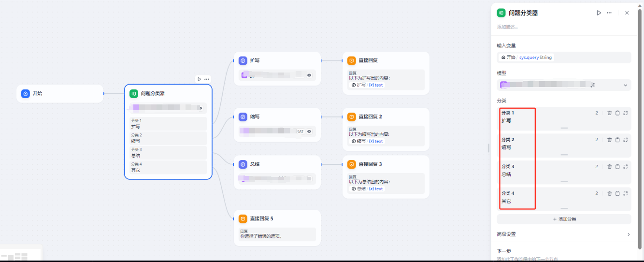Expand the 分类 3 editor to fullscreen
The width and height of the screenshot is (644, 262).
[625, 167]
